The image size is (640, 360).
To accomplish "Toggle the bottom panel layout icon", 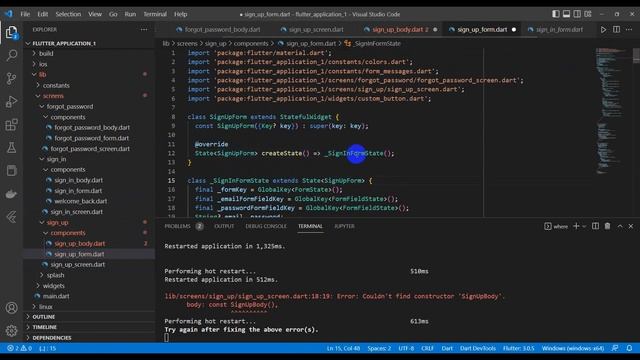I will pyautogui.click(x=567, y=14).
